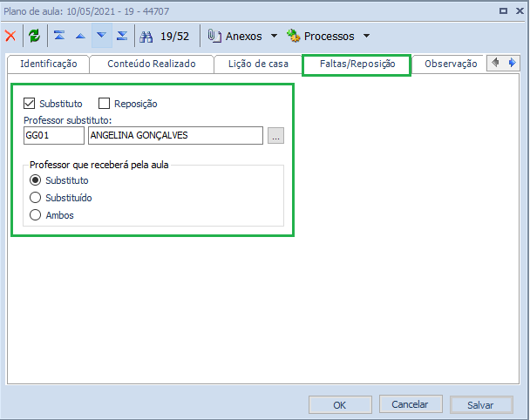Select the Ambos radio option

point(36,215)
